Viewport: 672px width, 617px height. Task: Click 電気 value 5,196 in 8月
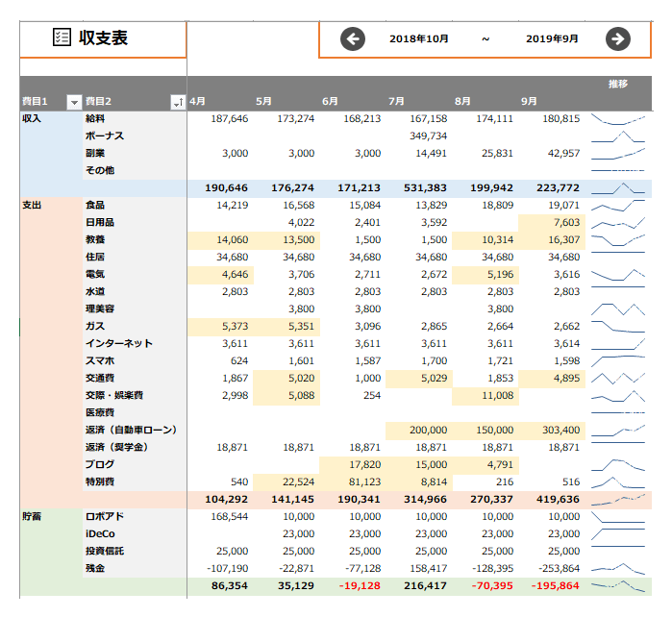(x=500, y=274)
